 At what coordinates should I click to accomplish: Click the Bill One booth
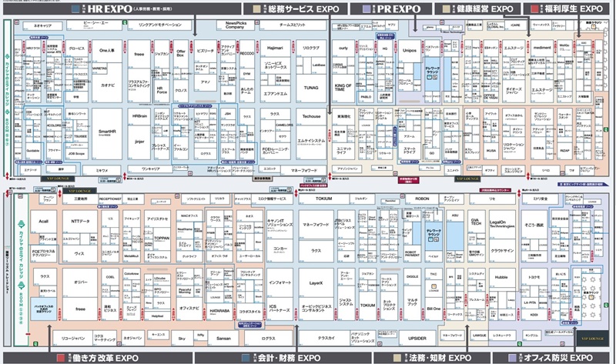(434, 309)
